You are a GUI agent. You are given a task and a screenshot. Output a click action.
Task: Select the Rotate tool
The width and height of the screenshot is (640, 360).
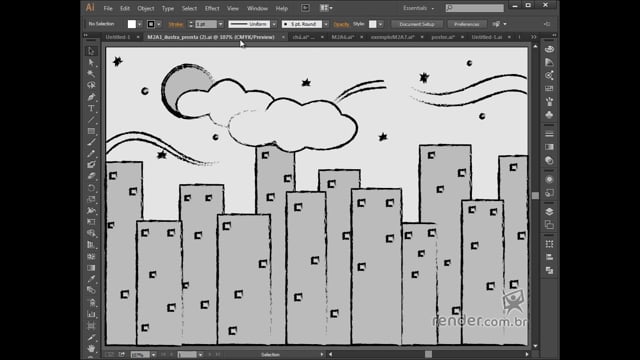click(91, 188)
